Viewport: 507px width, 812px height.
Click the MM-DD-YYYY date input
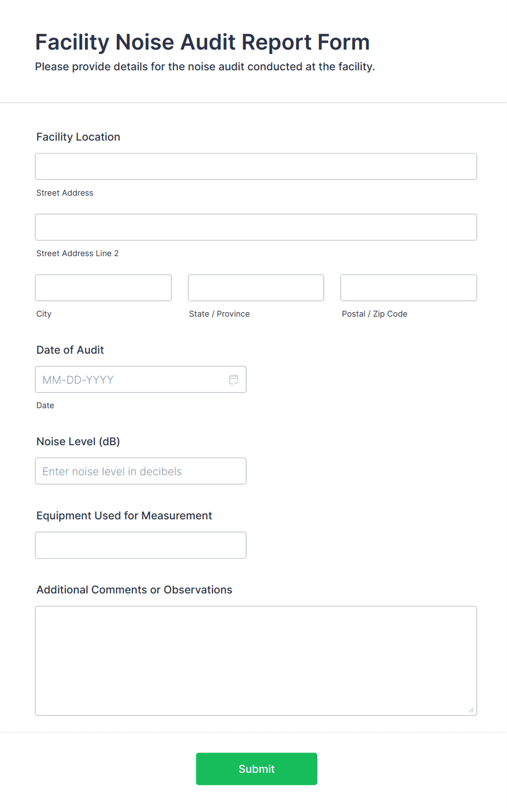click(x=131, y=379)
